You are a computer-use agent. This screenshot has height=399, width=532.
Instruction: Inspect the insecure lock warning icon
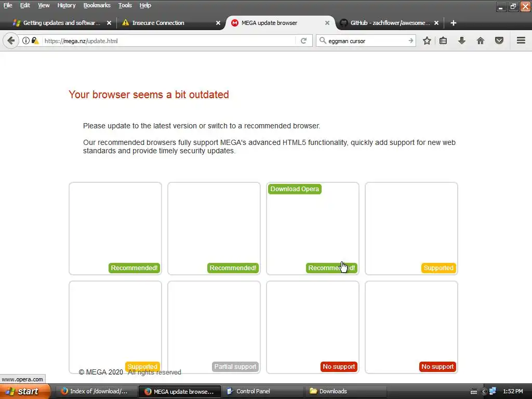click(x=35, y=41)
